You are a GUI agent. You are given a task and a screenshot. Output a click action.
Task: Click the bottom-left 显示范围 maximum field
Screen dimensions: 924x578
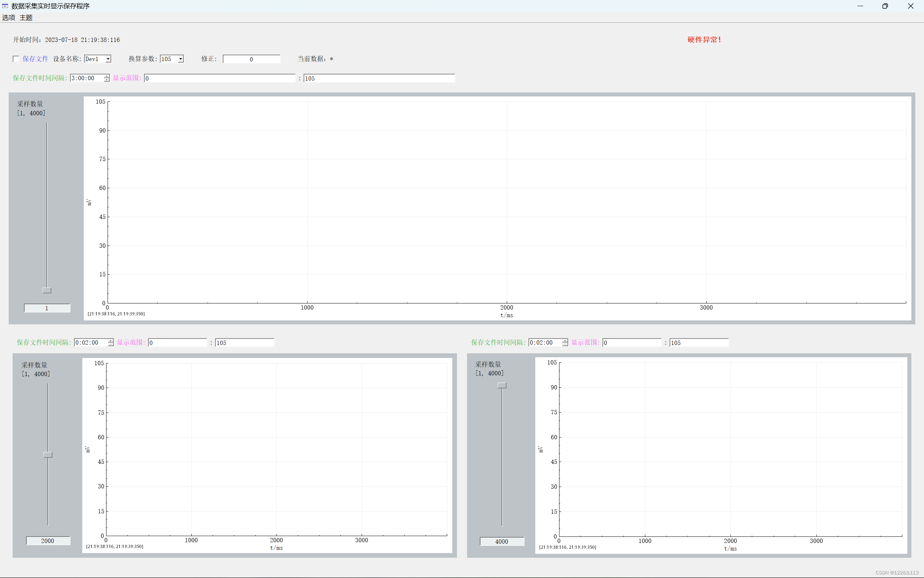[245, 343]
